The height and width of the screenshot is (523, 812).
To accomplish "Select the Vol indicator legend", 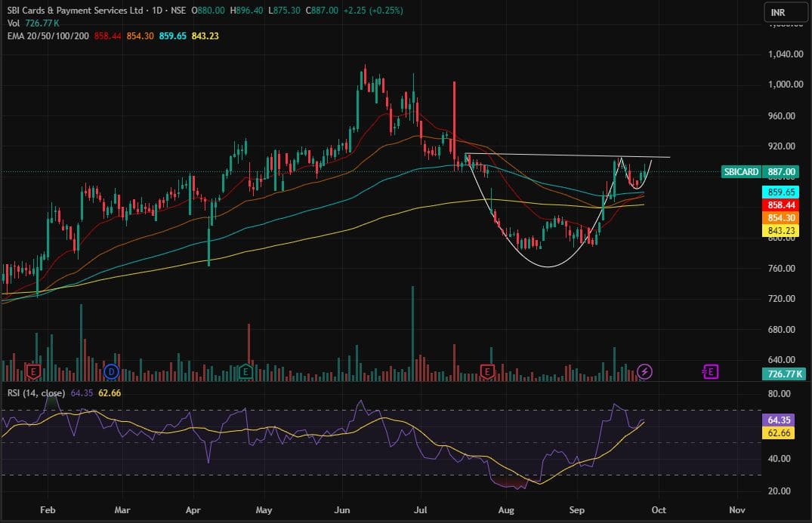I will pyautogui.click(x=13, y=23).
